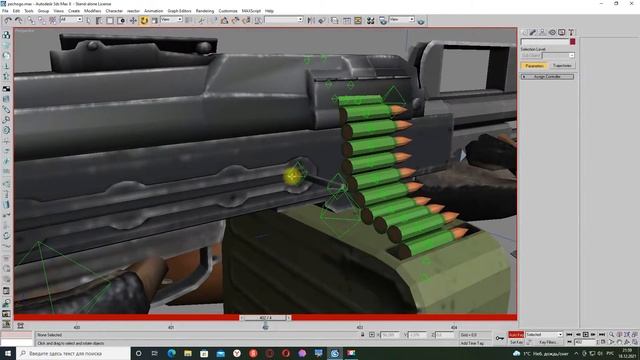The width and height of the screenshot is (640, 360).
Task: Open the Layer Manager icon
Action: [335, 20]
